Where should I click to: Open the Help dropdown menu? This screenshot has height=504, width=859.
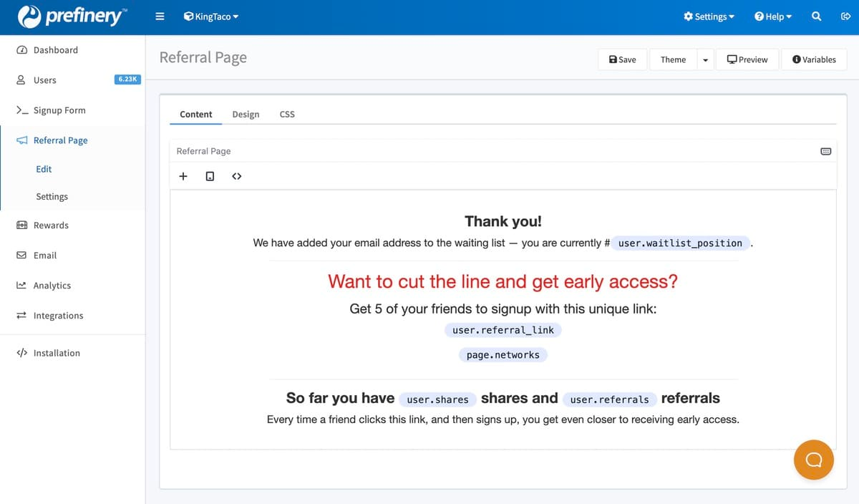[x=773, y=16]
